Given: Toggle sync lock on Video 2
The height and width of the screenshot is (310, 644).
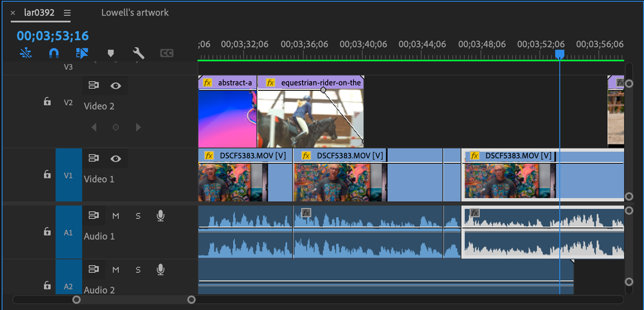Looking at the screenshot, I should (94, 85).
